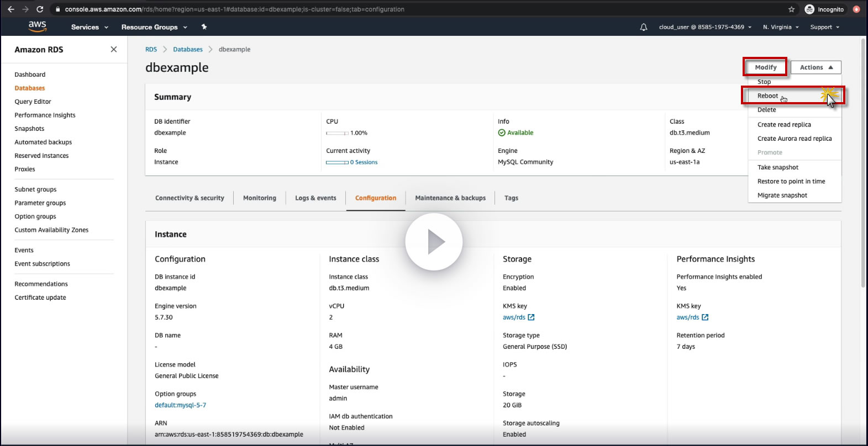
Task: Open Subnet groups sidebar link
Action: (x=35, y=189)
